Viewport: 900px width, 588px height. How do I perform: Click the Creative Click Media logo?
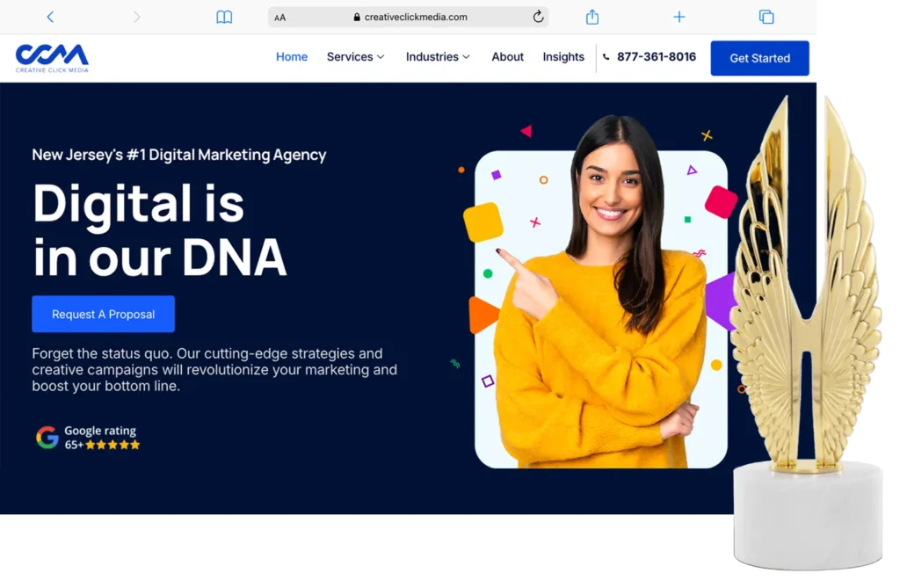52,58
